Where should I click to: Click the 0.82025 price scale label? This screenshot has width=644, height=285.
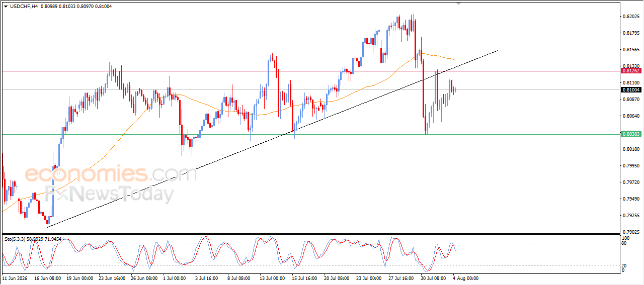[x=630, y=17]
